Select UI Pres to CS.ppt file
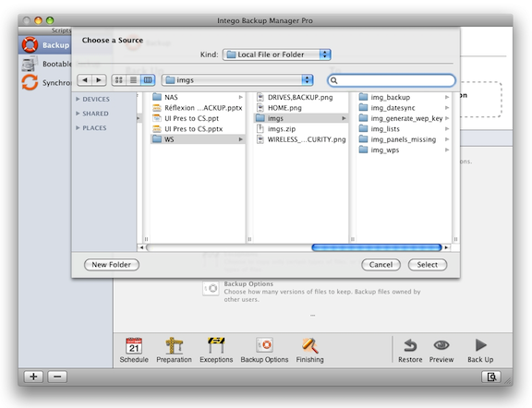 [x=198, y=118]
